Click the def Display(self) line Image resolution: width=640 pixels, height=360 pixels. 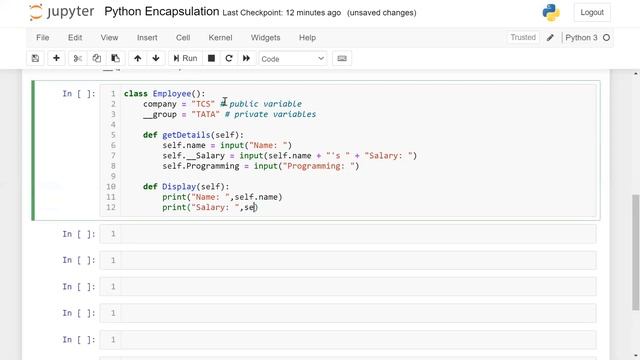point(186,187)
